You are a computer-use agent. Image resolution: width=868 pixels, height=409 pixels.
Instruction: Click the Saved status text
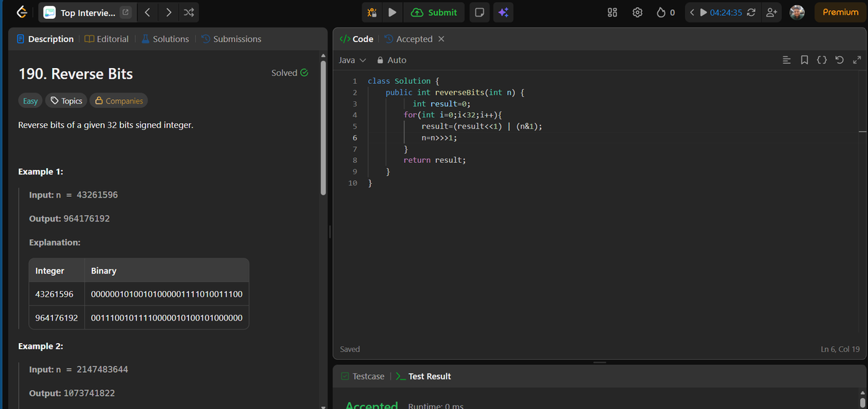coord(350,349)
